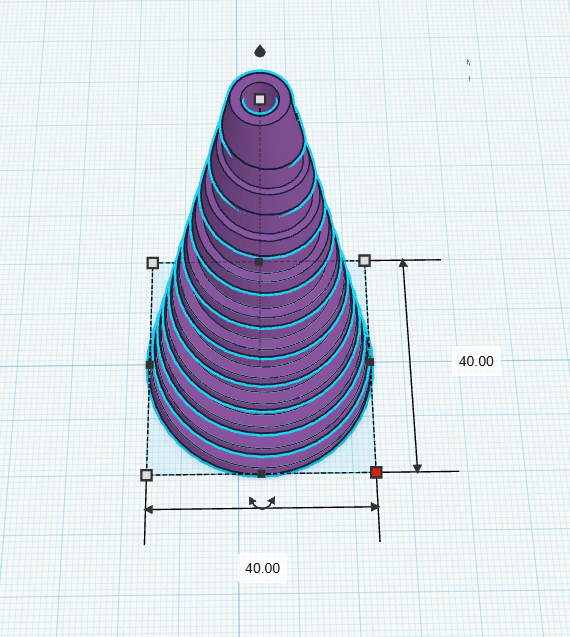
Task: Click the black left edge midpoint handle
Action: (150, 365)
